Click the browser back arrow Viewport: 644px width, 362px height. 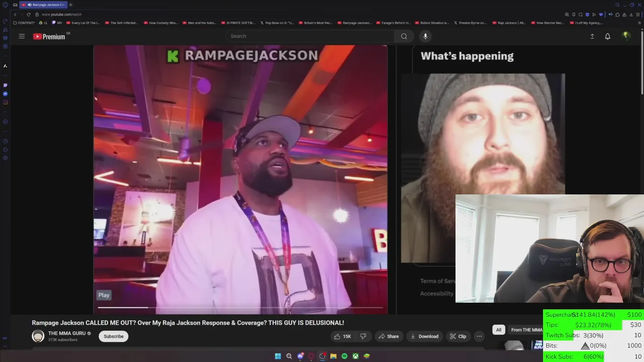point(15,15)
